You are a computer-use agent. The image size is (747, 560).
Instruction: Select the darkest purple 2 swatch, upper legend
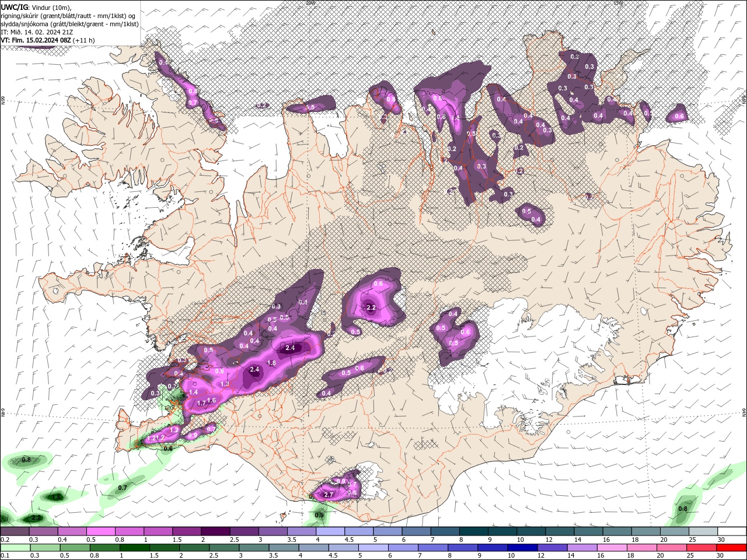click(215, 531)
